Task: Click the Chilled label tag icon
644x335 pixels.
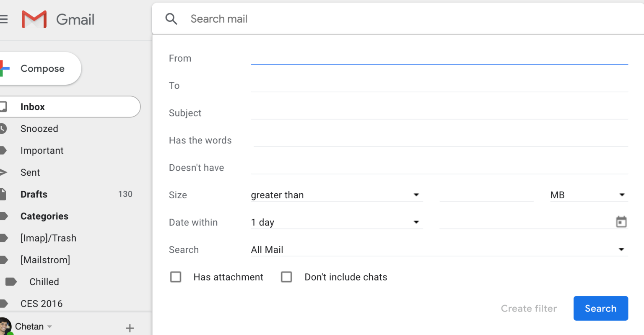Action: tap(11, 282)
